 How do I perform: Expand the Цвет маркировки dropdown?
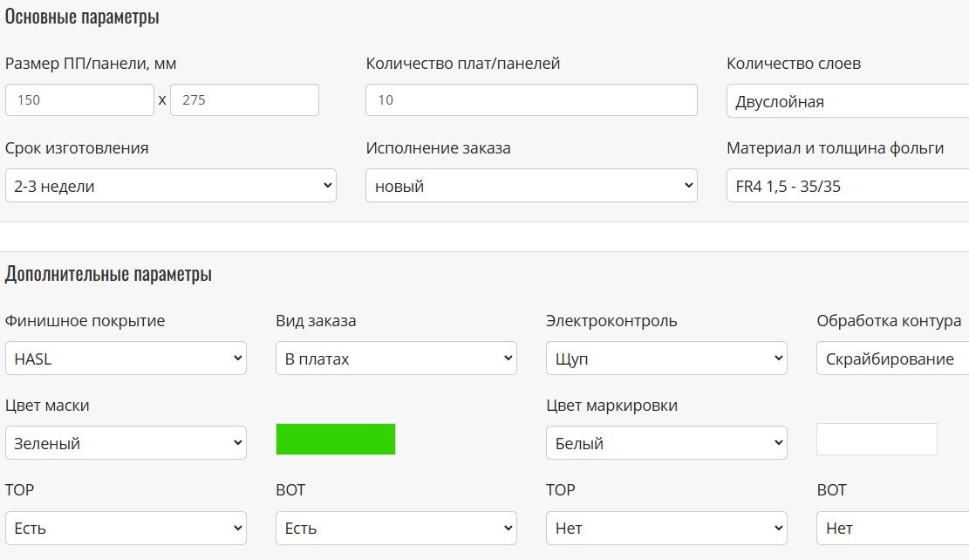click(x=666, y=443)
